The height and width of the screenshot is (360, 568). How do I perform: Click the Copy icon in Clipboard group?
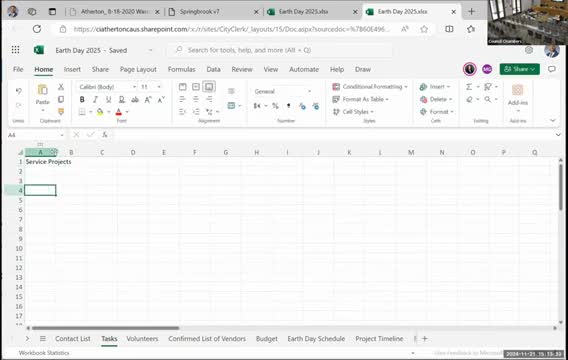61,99
